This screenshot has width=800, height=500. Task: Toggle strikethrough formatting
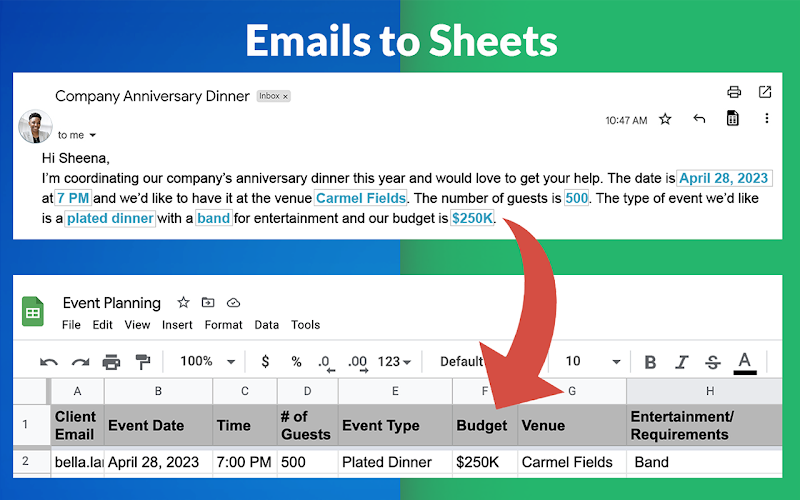(x=713, y=362)
